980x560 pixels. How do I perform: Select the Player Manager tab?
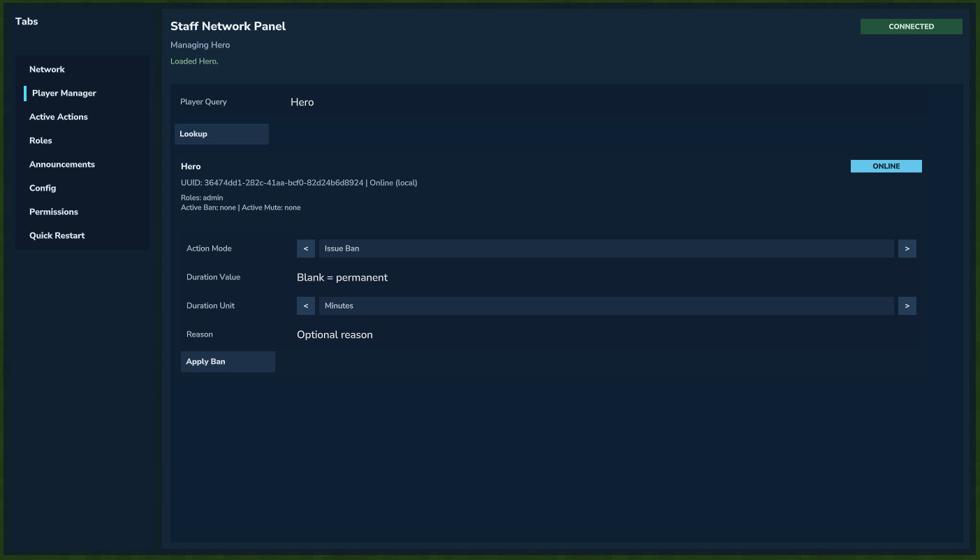click(64, 94)
